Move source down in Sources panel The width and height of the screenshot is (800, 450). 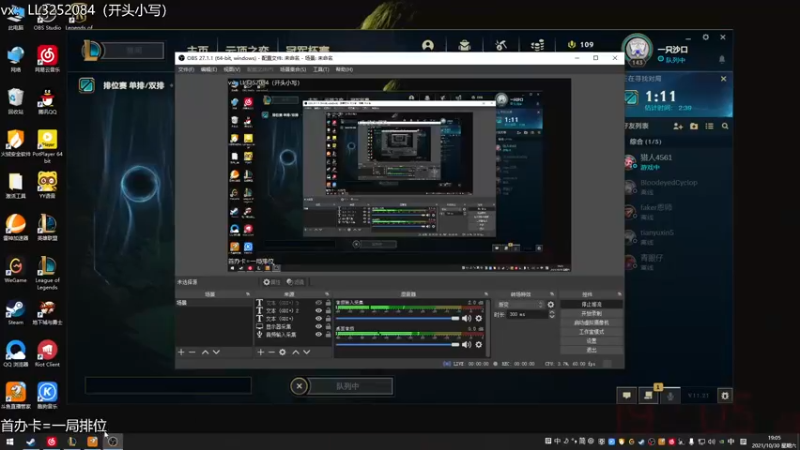307,352
